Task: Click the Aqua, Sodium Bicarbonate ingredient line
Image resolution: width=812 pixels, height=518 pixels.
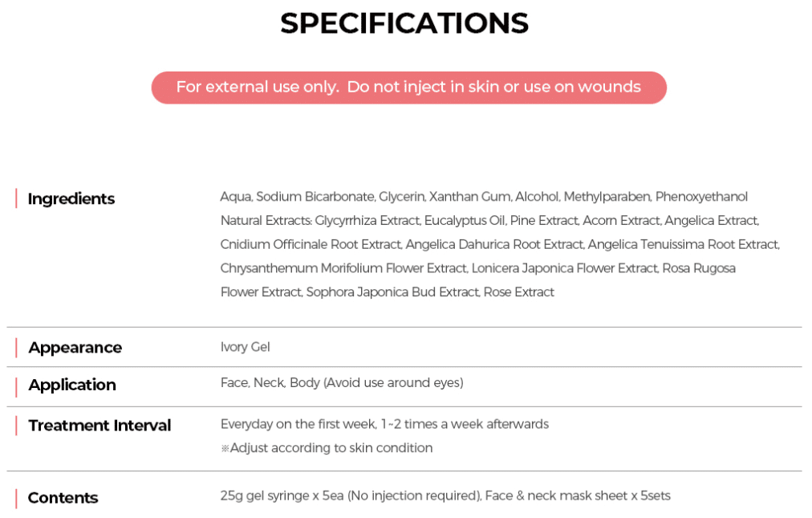Action: point(484,197)
